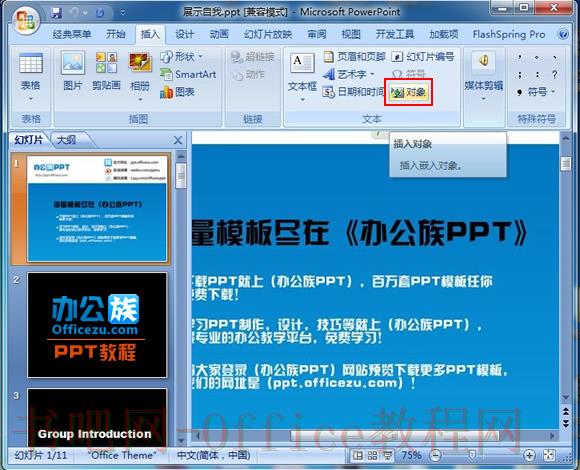The image size is (580, 470).
Task: Open the 幻灯片放映 tab
Action: click(x=268, y=34)
